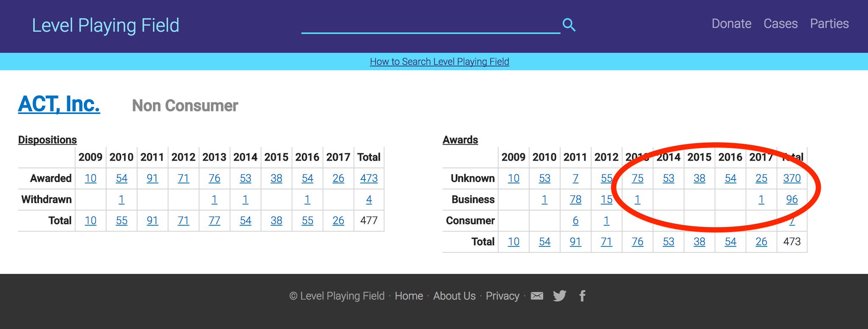Open the Donate menu item
This screenshot has height=329, width=868.
click(732, 24)
